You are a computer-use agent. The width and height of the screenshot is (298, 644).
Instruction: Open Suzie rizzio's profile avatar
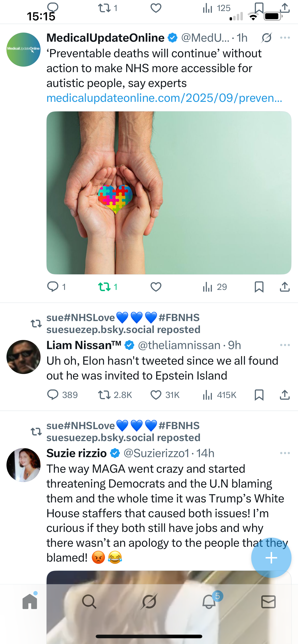click(x=24, y=465)
